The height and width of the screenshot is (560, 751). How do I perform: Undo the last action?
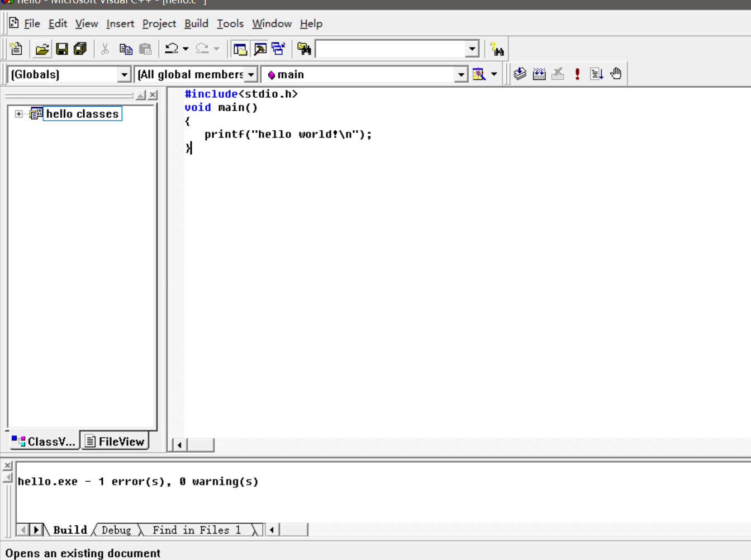[172, 49]
